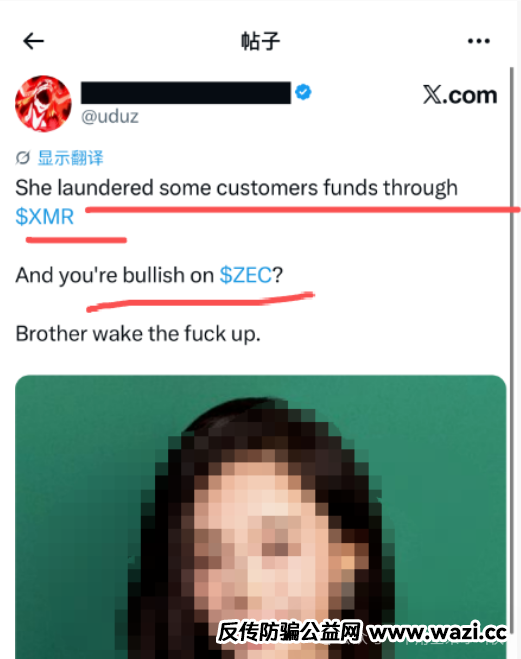Click the www.wazi.cc watermark text
The height and width of the screenshot is (659, 521).
(437, 632)
